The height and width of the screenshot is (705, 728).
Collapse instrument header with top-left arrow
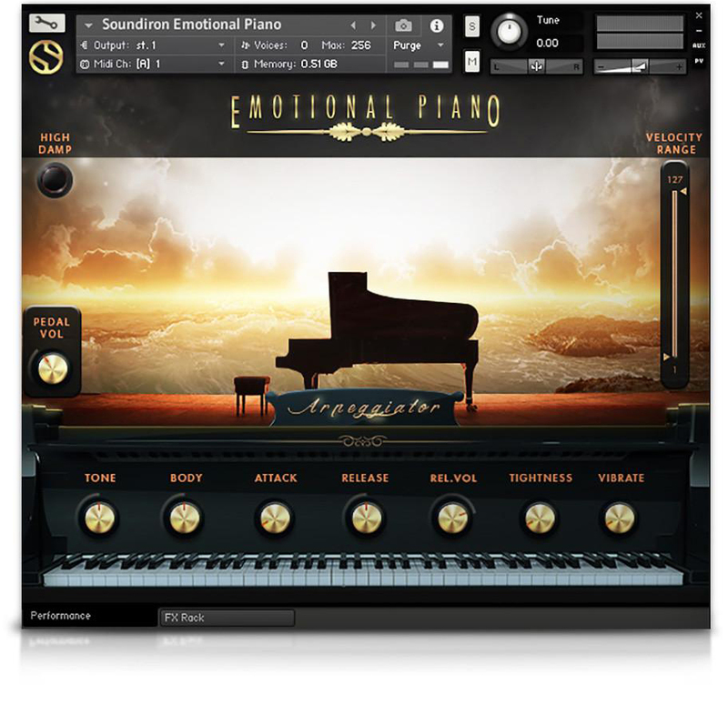88,25
